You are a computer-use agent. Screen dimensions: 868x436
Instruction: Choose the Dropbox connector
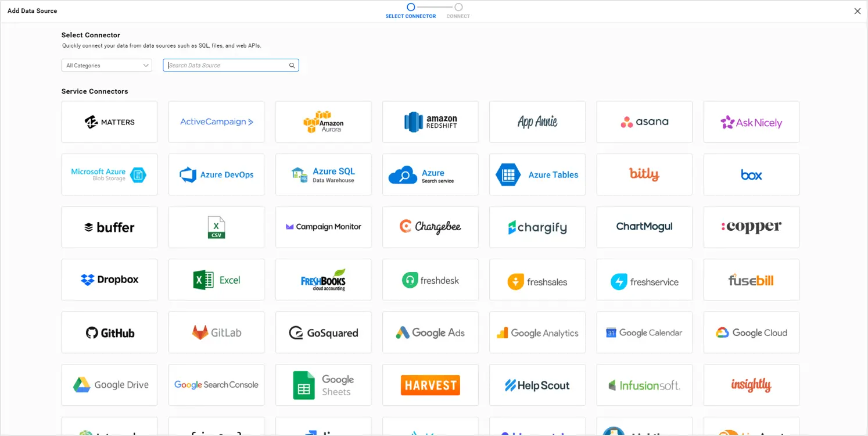tap(109, 280)
